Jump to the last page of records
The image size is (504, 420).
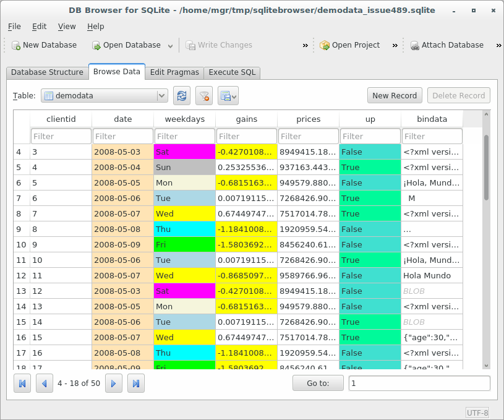click(136, 384)
